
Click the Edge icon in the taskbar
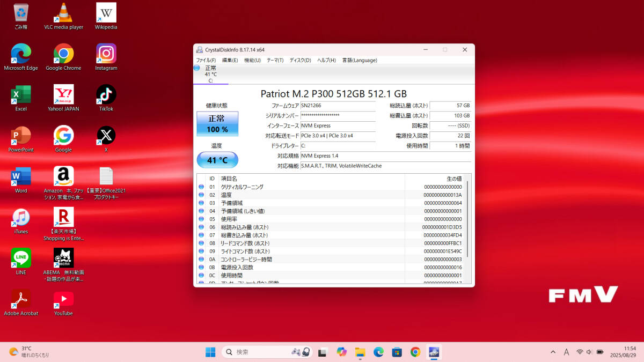(x=378, y=352)
